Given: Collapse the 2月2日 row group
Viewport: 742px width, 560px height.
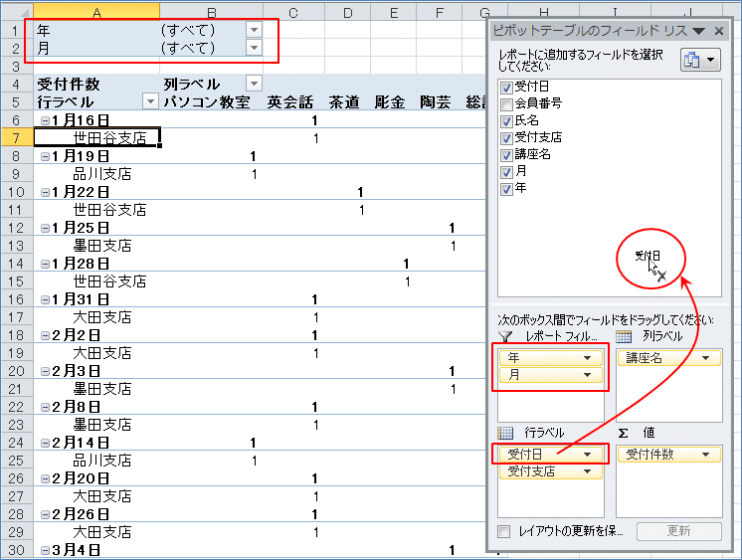Looking at the screenshot, I should (x=45, y=335).
